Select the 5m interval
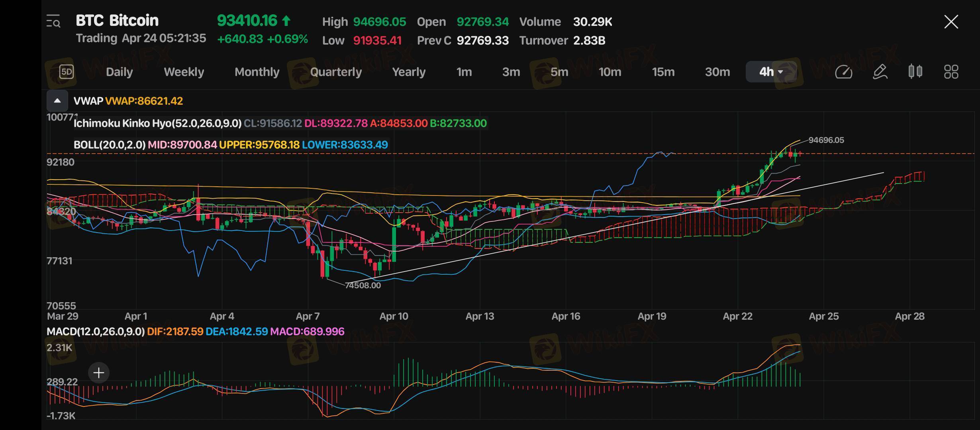 click(x=559, y=72)
